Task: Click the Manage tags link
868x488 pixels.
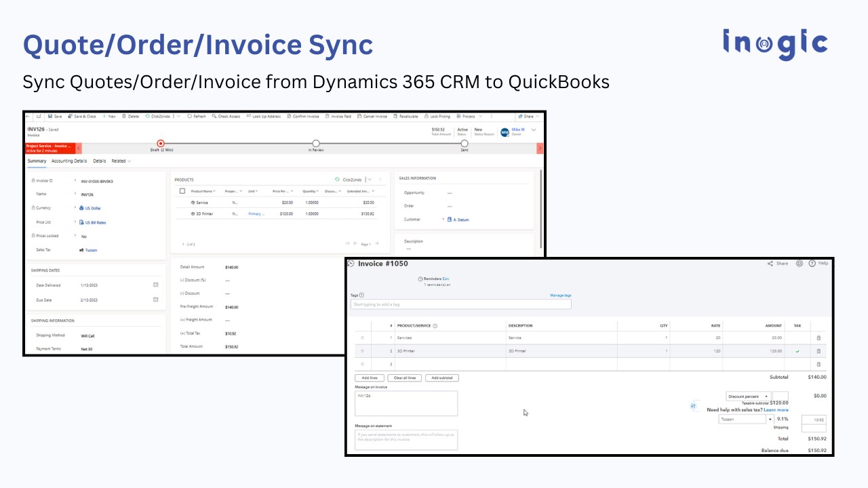Action: (x=561, y=296)
